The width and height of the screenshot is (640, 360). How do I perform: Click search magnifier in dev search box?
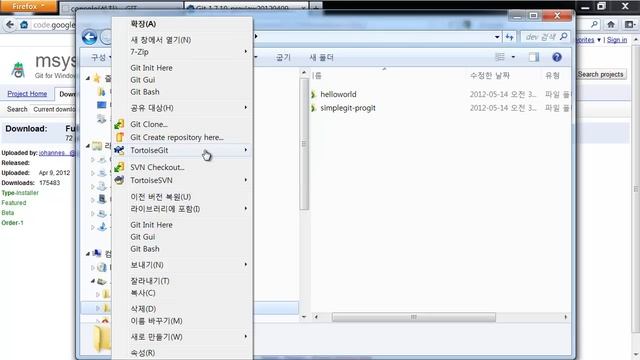click(563, 37)
